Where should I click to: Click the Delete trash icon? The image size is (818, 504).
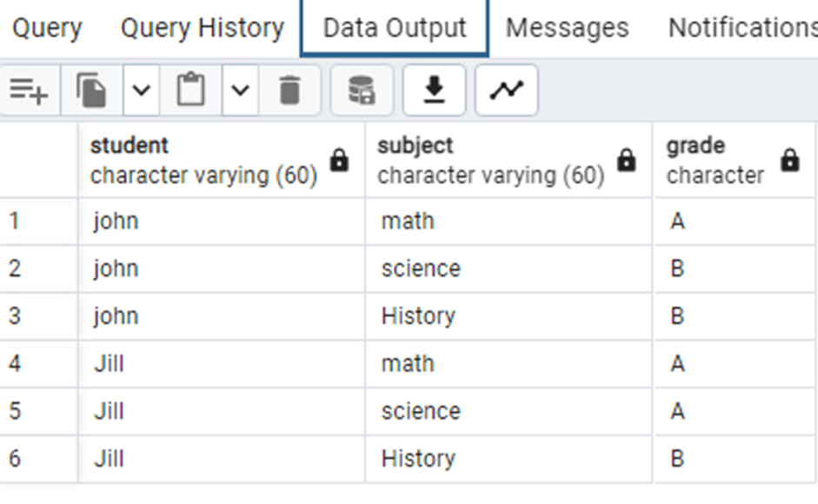point(289,90)
